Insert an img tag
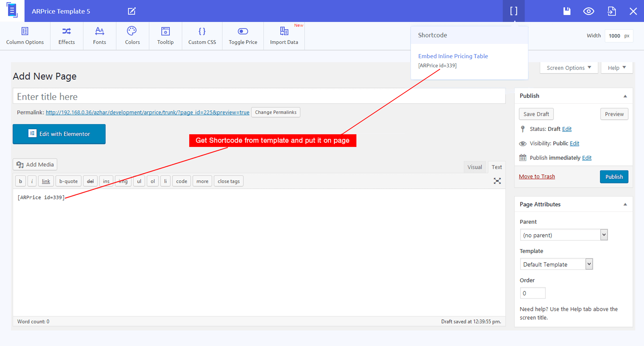The height and width of the screenshot is (346, 644). point(123,181)
